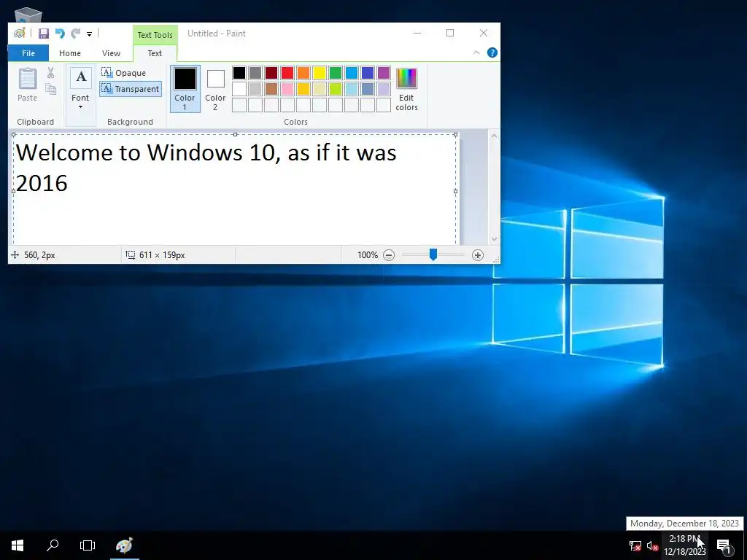Pick the turquoise blue color swatch
Viewport: 747px width, 560px height.
coord(352,73)
